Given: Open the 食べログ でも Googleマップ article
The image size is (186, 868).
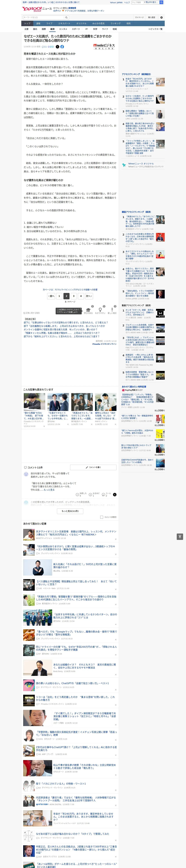Looking at the screenshot, I should [76, 633].
